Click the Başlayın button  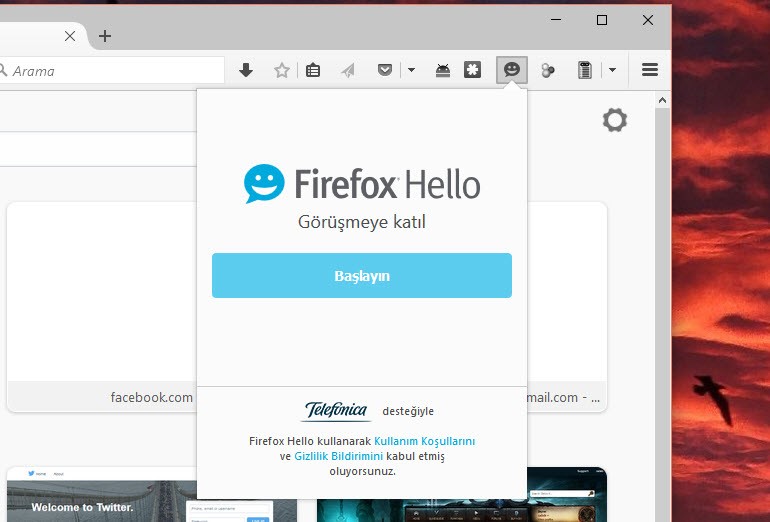point(362,275)
